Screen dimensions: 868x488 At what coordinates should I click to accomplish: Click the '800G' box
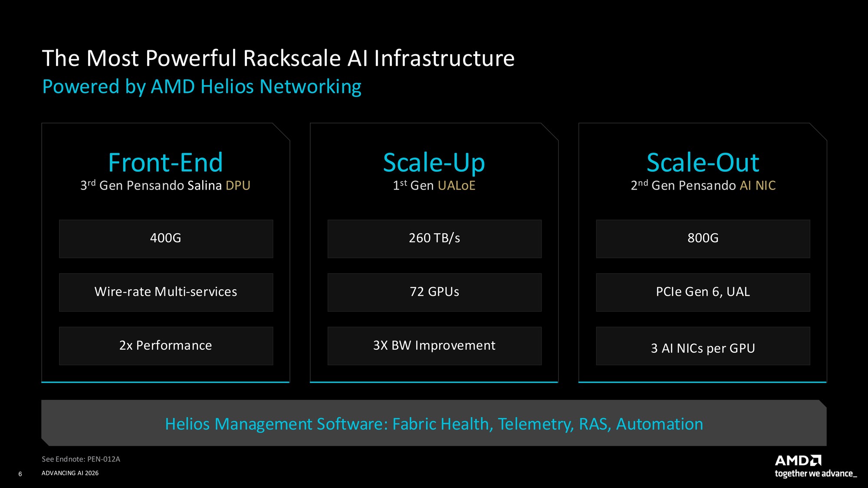[x=703, y=239]
